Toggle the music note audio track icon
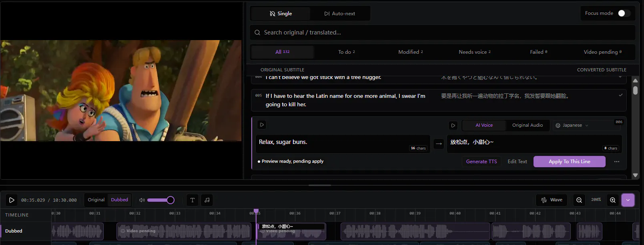This screenshot has width=644, height=245. coord(207,200)
